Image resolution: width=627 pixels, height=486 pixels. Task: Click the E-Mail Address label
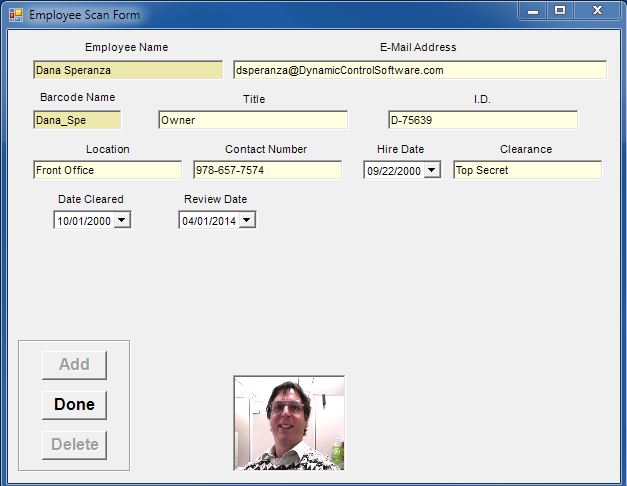pos(418,47)
